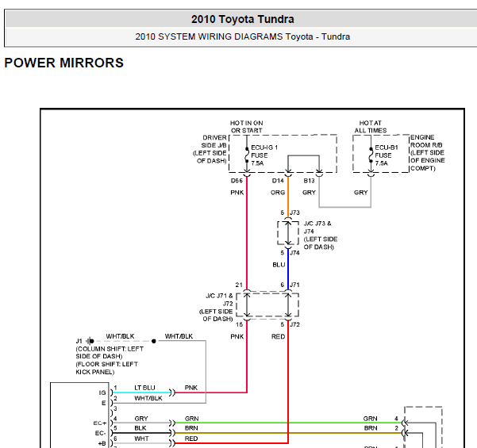The height and width of the screenshot is (448, 477).
Task: Click "WHT/BLK" label on pin 2 wire
Action: (x=148, y=399)
